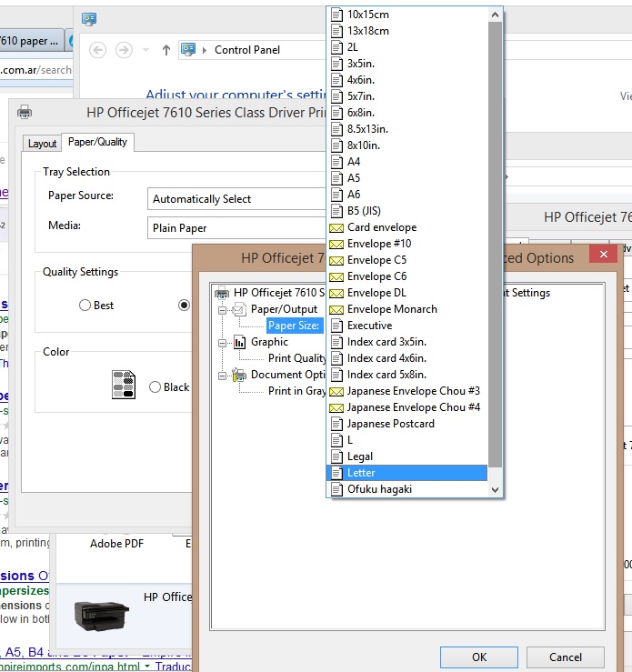Open the Media combo box

[236, 228]
